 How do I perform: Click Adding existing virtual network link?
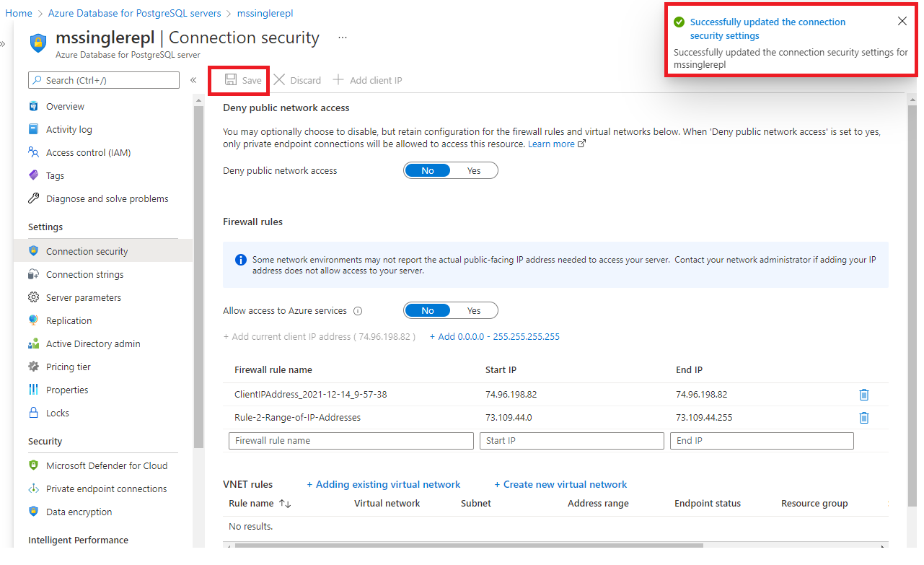pyautogui.click(x=384, y=484)
